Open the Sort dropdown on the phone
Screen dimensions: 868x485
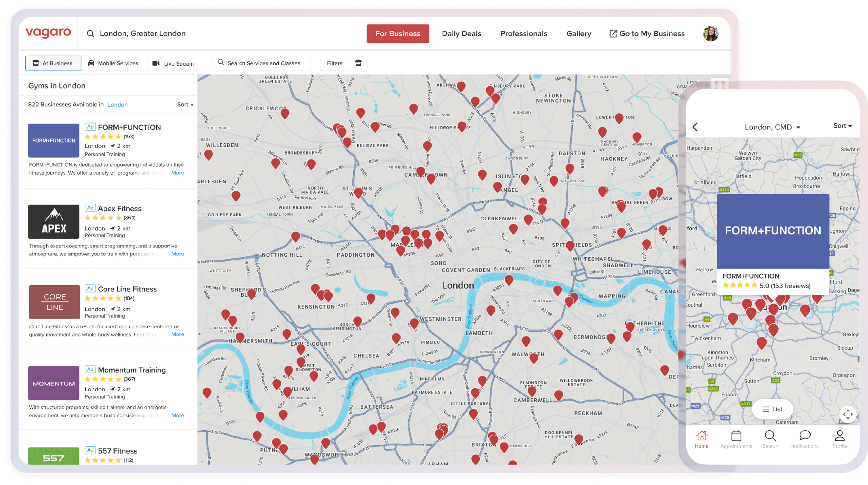click(x=842, y=126)
